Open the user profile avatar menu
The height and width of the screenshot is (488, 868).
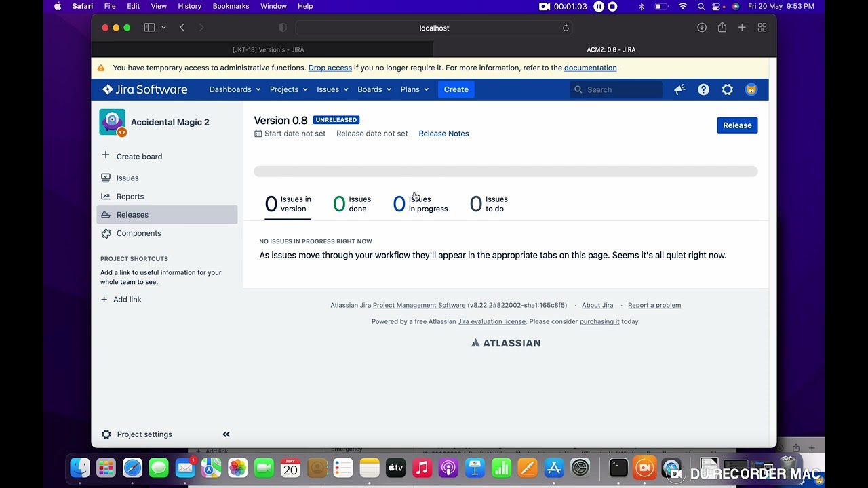point(751,89)
